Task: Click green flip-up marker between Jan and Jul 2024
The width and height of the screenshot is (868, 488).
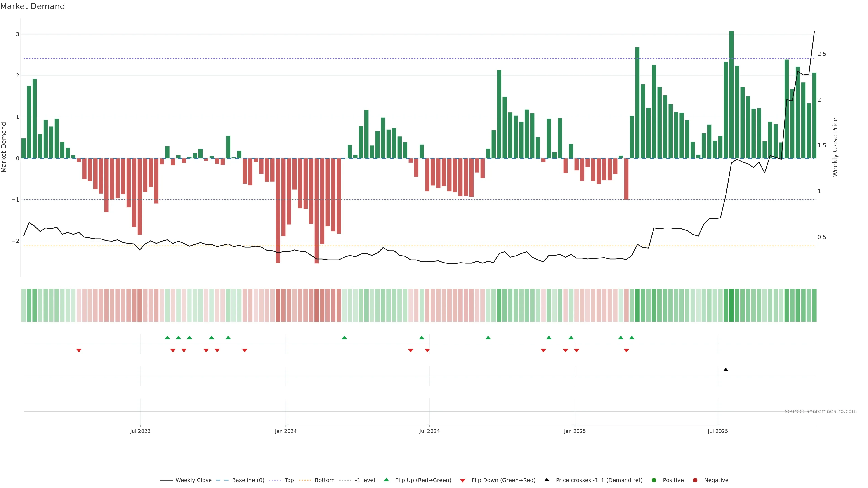Action: pyautogui.click(x=344, y=338)
